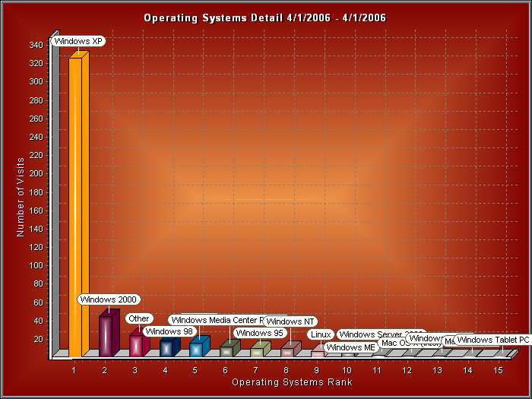
Task: Click the light pink rank 9 bar
Action: click(x=318, y=354)
